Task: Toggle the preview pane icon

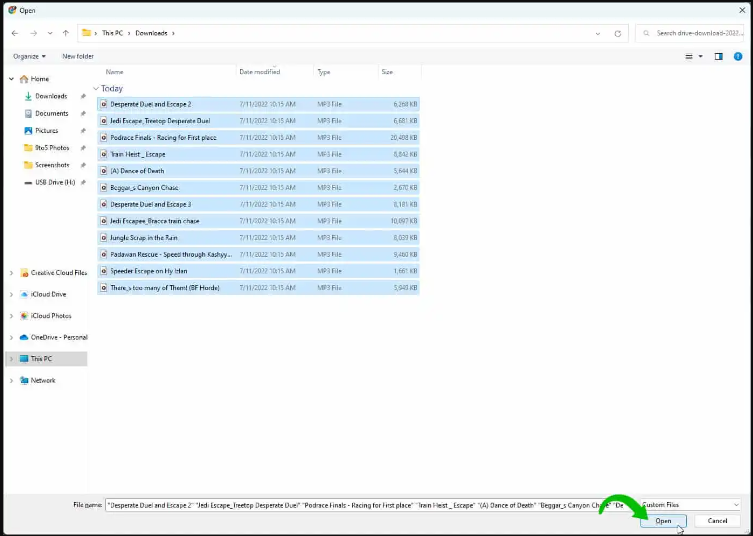Action: (x=718, y=56)
